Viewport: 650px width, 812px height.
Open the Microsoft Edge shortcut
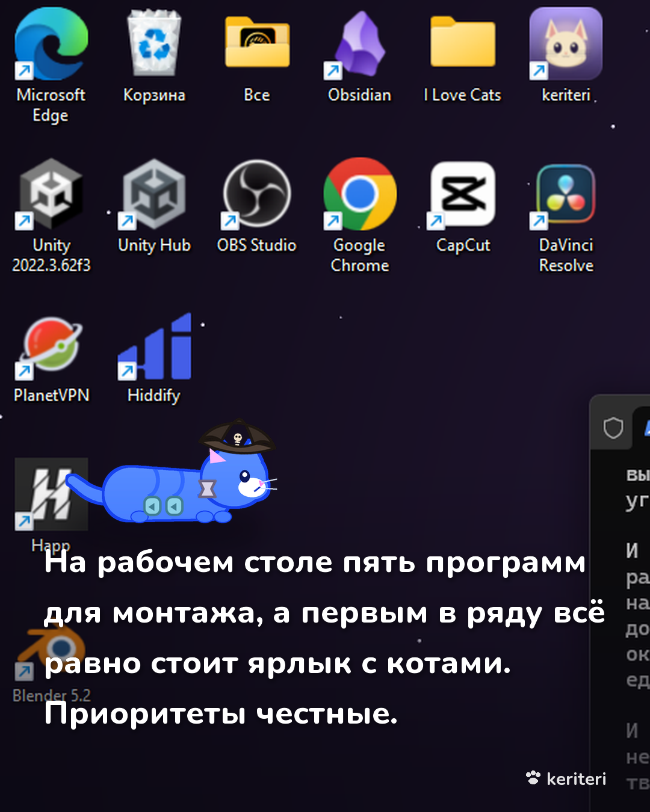point(51,43)
